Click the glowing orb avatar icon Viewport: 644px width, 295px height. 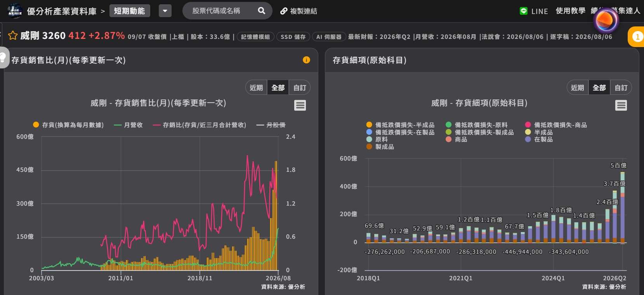click(x=606, y=20)
